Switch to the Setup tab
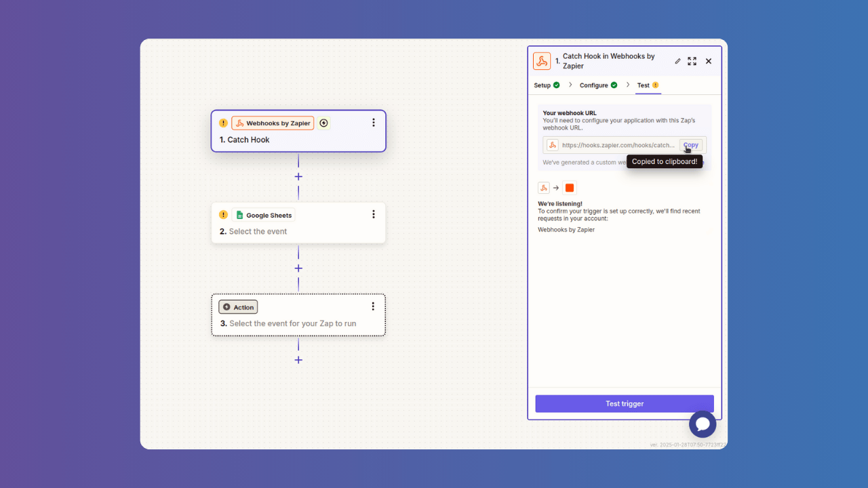868x488 pixels. [x=547, y=85]
